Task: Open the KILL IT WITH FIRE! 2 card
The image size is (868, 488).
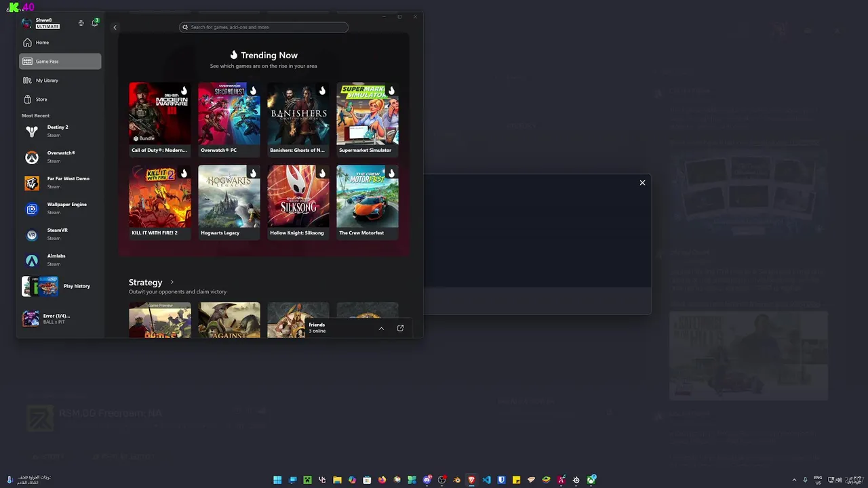Action: (160, 202)
